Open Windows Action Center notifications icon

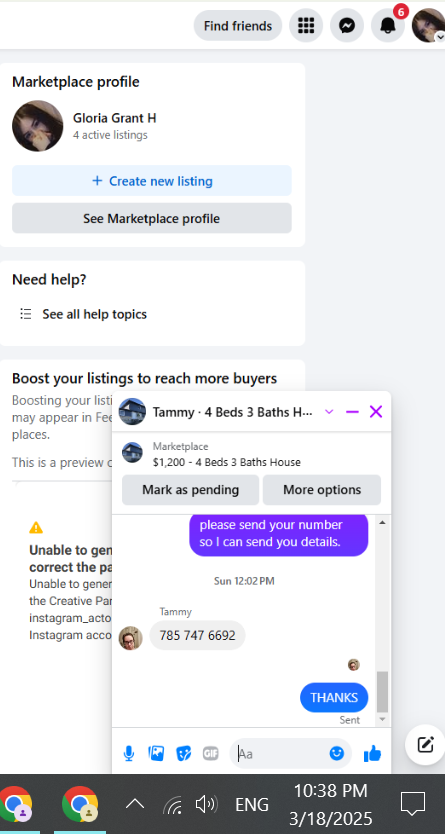pos(413,804)
